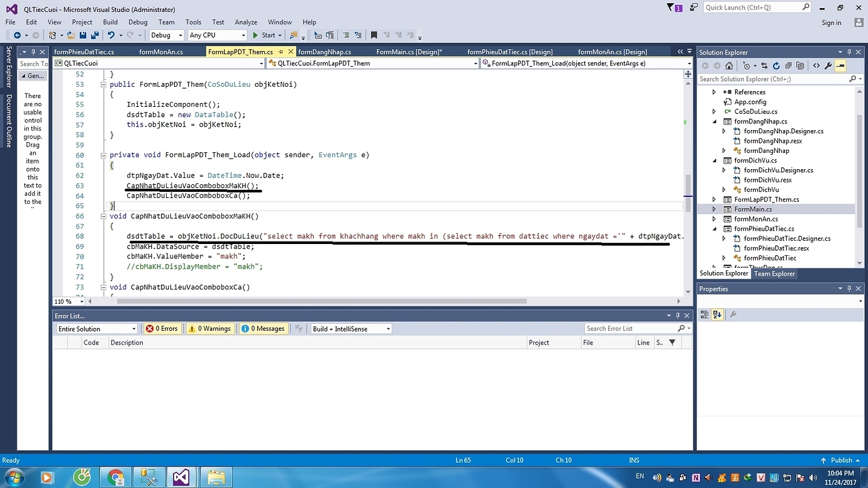Collapse all nodes in Solution Explorer
The width and height of the screenshot is (868, 488).
788,65
